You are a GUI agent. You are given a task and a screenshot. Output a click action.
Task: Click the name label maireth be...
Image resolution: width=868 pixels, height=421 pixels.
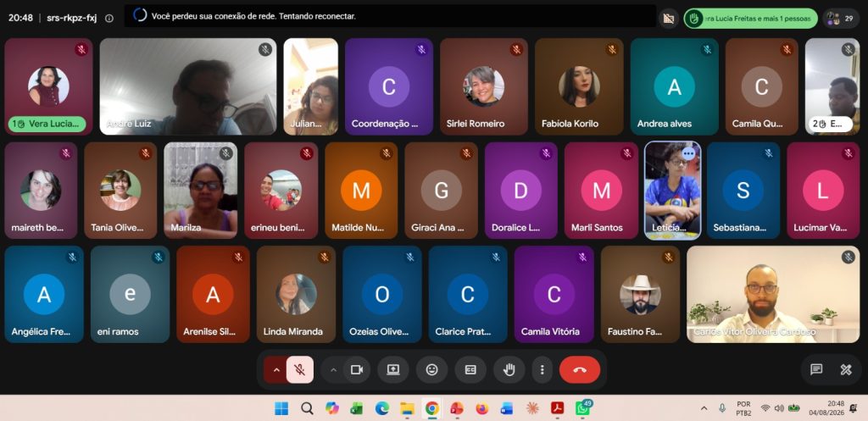pyautogui.click(x=37, y=227)
